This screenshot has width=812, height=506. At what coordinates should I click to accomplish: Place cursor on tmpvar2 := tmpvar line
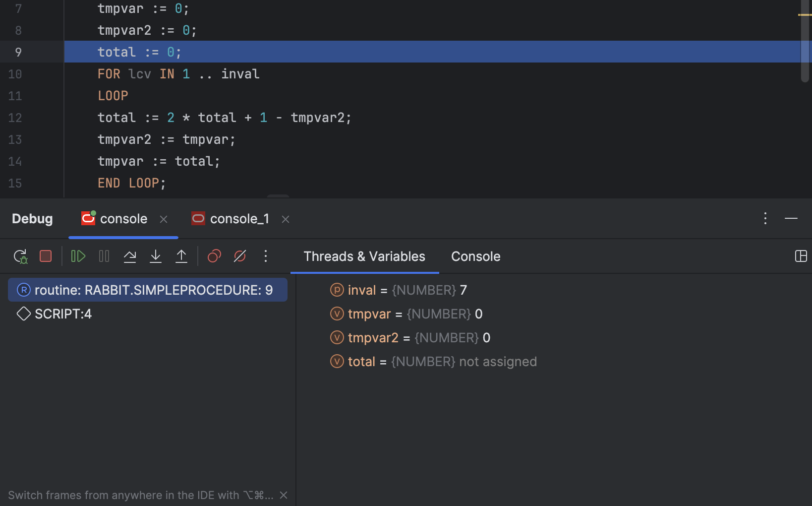coord(167,139)
